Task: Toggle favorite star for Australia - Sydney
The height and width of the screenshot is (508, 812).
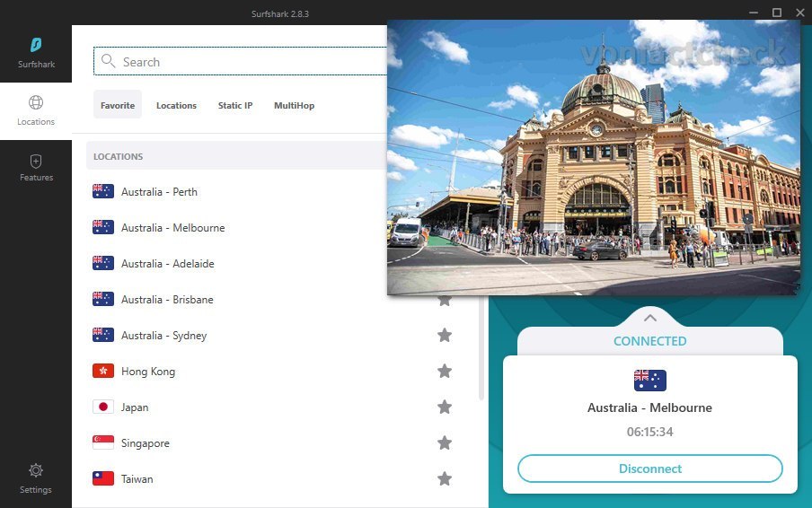Action: (x=445, y=335)
